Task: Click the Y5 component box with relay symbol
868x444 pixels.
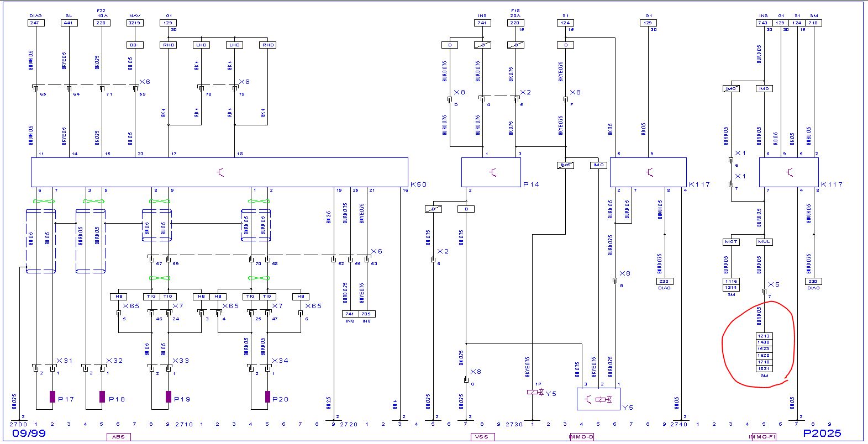Action: point(598,399)
